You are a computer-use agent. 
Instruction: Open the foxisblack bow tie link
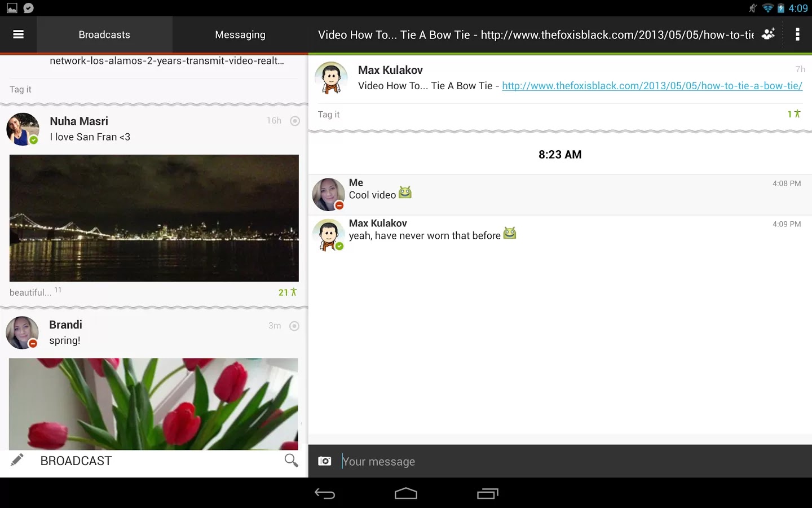[x=652, y=86]
